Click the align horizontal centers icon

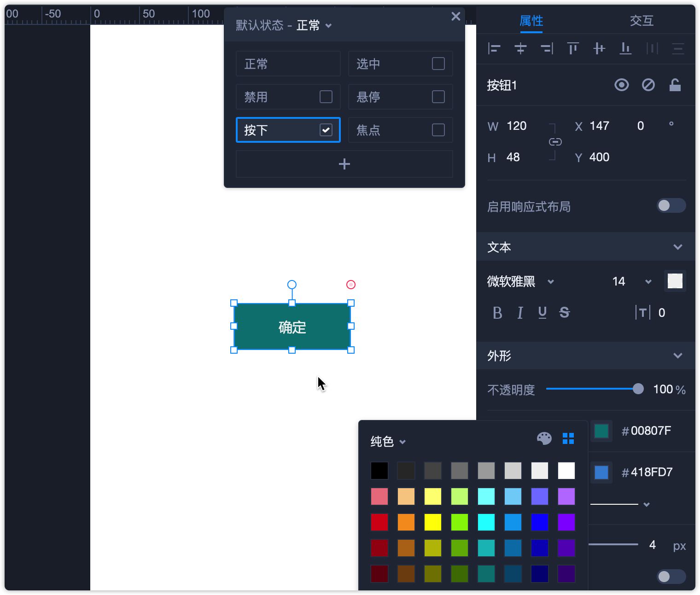point(520,48)
